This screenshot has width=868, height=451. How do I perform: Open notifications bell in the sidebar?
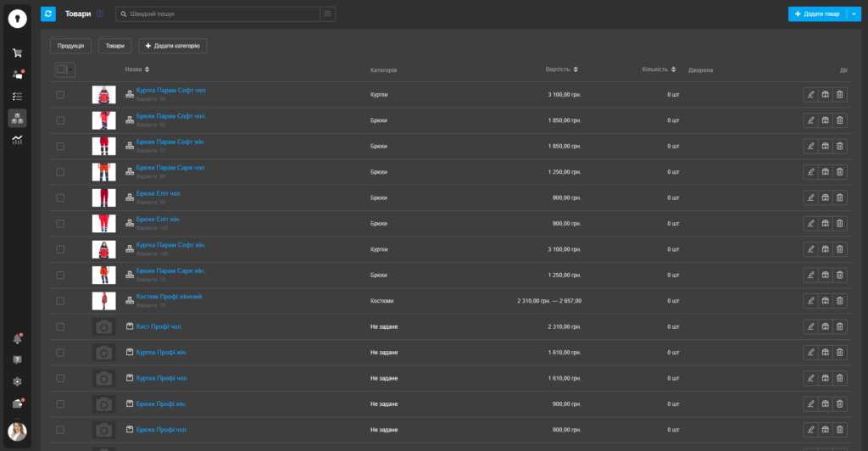pyautogui.click(x=17, y=339)
